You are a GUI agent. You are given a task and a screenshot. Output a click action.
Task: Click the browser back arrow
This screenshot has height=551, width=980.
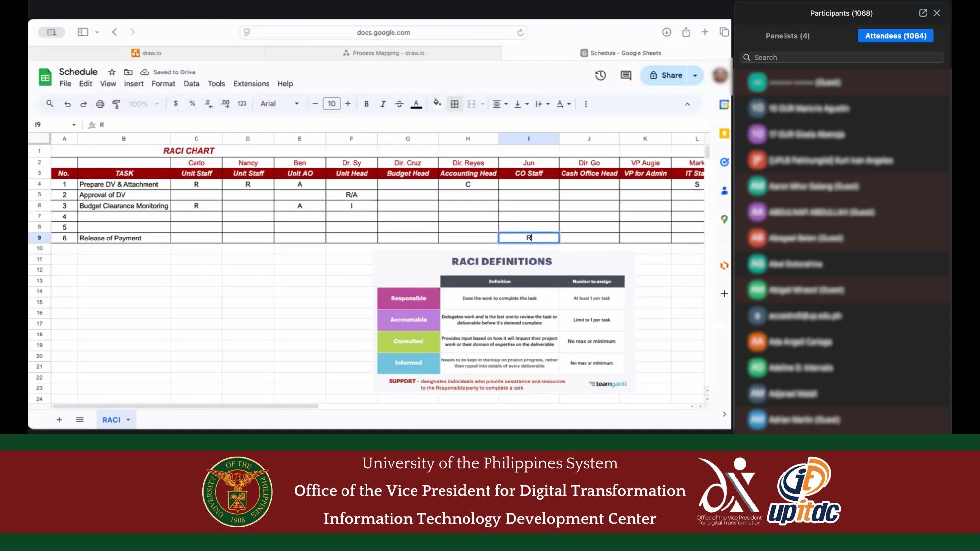click(115, 32)
